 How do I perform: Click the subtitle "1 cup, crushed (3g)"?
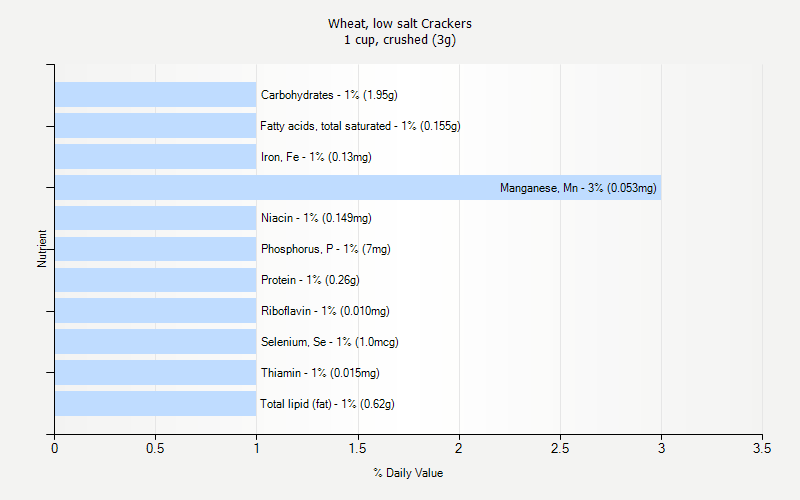pos(399,40)
